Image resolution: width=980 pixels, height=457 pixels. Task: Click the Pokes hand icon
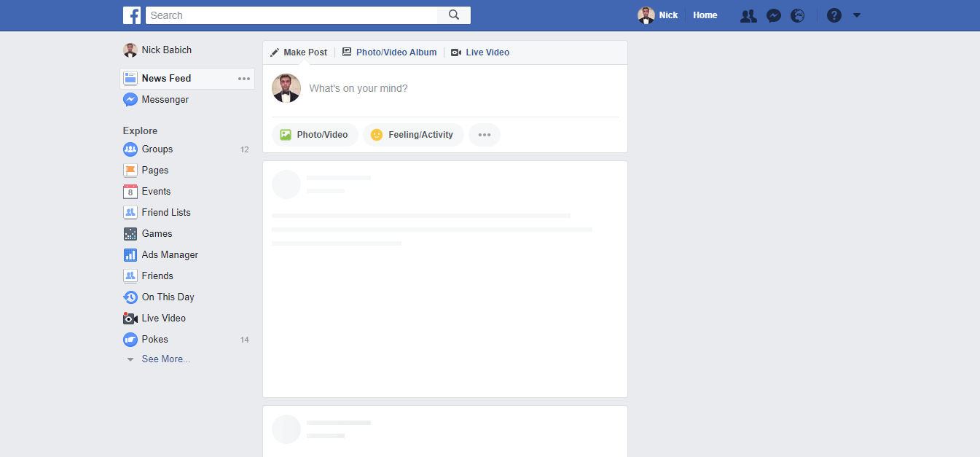pyautogui.click(x=130, y=340)
